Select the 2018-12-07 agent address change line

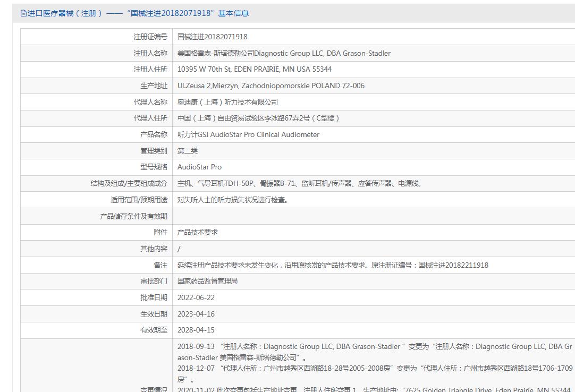point(375,373)
